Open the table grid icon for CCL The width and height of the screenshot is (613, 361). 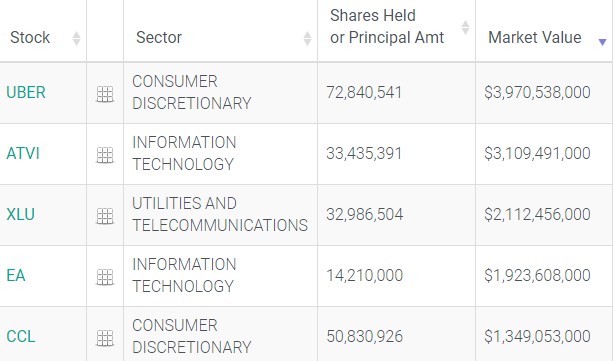coord(105,338)
